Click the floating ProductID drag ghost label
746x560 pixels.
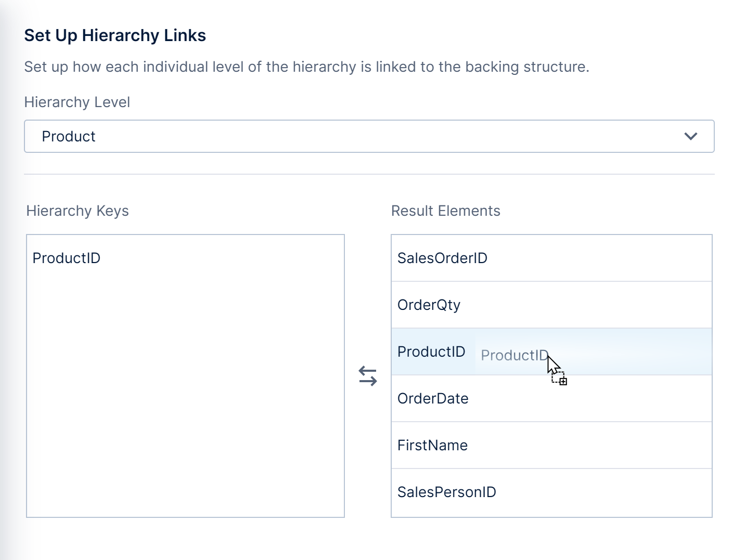tap(514, 355)
